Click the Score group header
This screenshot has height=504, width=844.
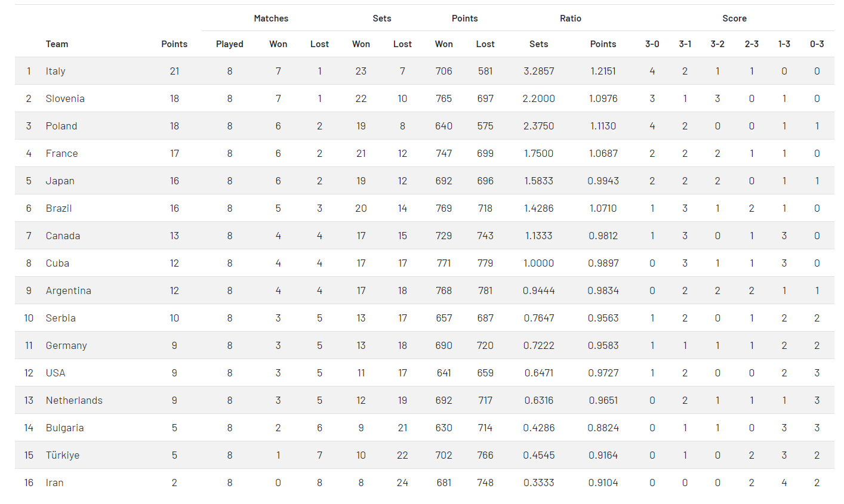(x=734, y=18)
